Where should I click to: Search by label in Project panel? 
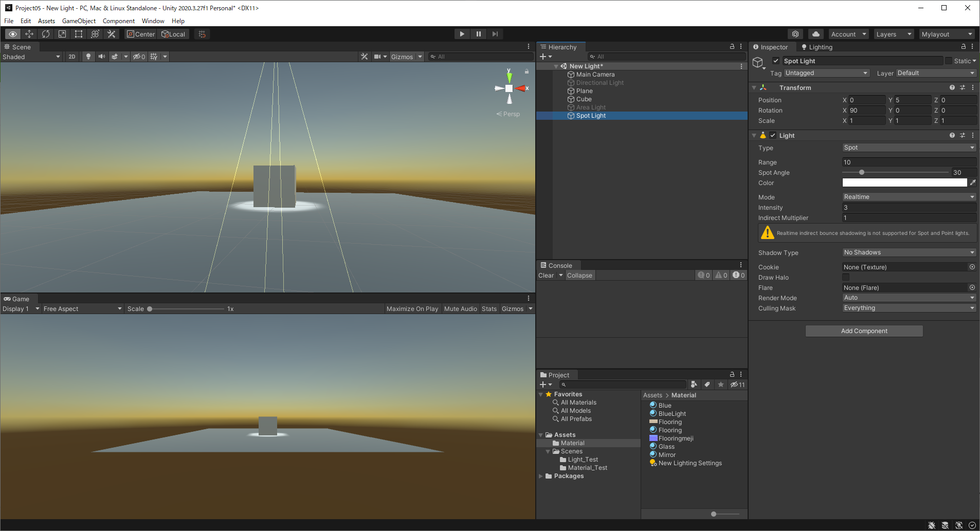(707, 384)
